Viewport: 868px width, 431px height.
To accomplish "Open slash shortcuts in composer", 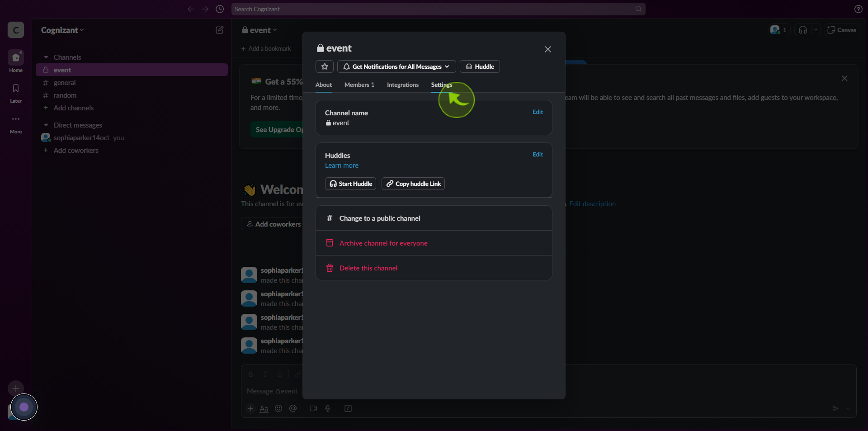I will [348, 409].
